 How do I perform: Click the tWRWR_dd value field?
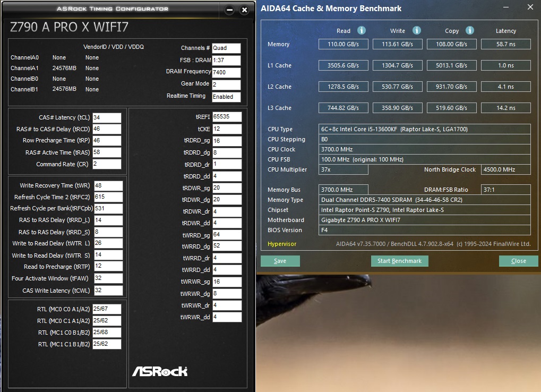pos(227,317)
